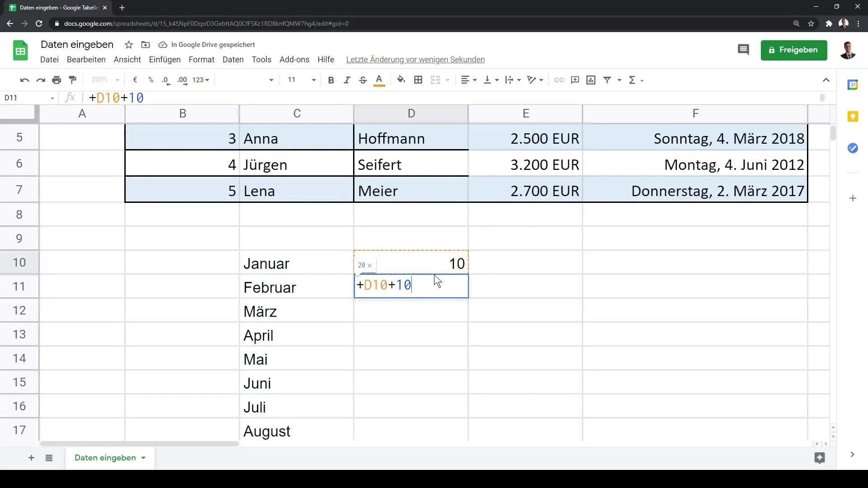The width and height of the screenshot is (868, 488).
Task: Open the Daten eingeben sheet tab
Action: pos(110,458)
